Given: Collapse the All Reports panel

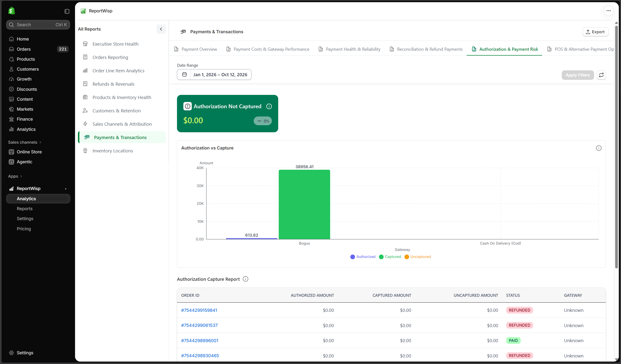Looking at the screenshot, I should pos(161,29).
